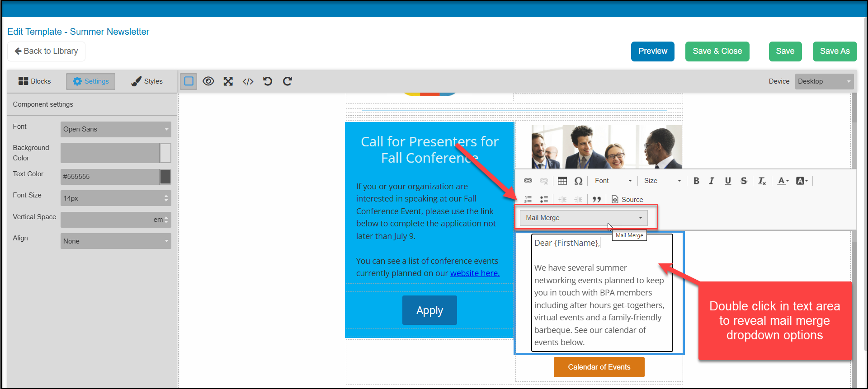Insert a block quote
The height and width of the screenshot is (389, 868).
597,199
